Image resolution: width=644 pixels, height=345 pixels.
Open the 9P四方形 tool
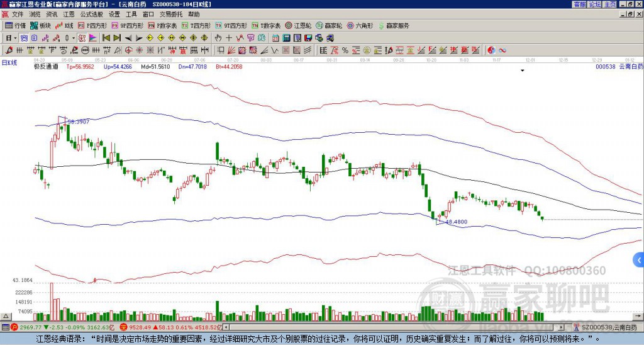coord(128,25)
